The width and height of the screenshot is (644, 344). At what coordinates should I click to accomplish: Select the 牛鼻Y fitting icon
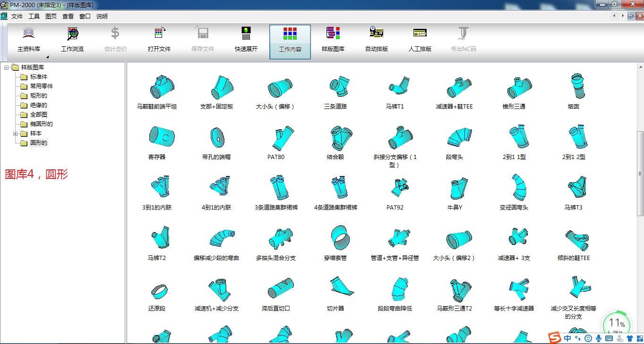pyautogui.click(x=458, y=188)
